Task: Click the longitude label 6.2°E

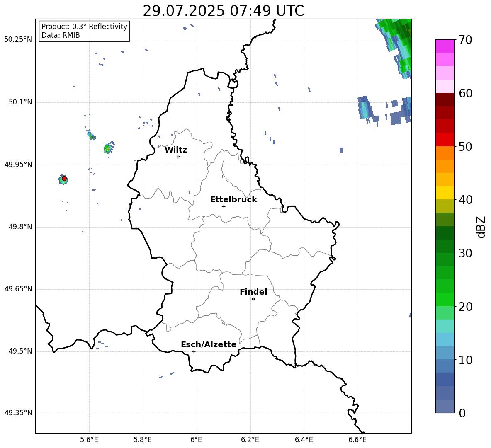Action: tap(250, 440)
